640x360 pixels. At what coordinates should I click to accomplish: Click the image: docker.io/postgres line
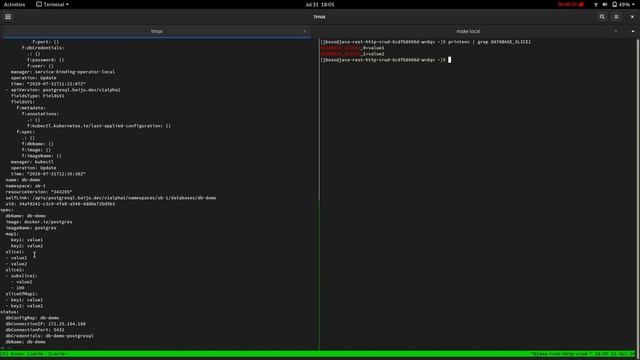[39, 222]
